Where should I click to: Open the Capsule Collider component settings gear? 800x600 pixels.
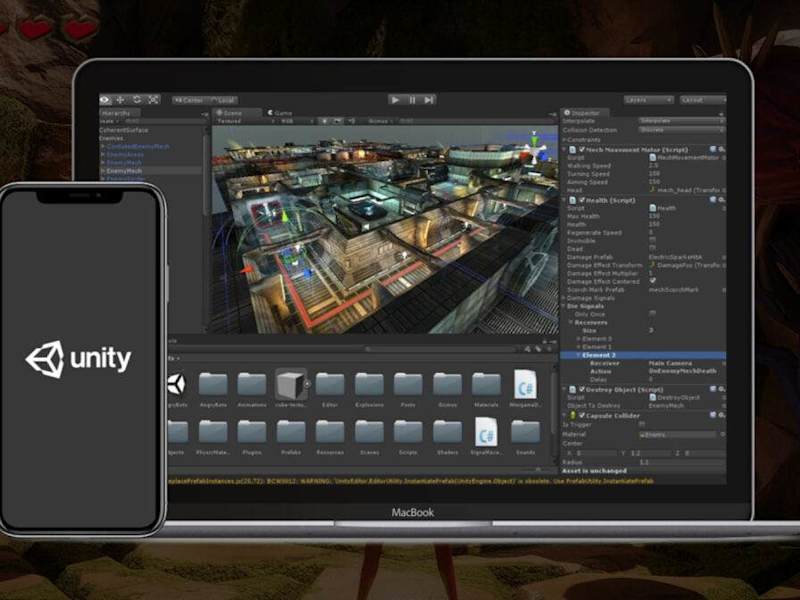pos(721,415)
